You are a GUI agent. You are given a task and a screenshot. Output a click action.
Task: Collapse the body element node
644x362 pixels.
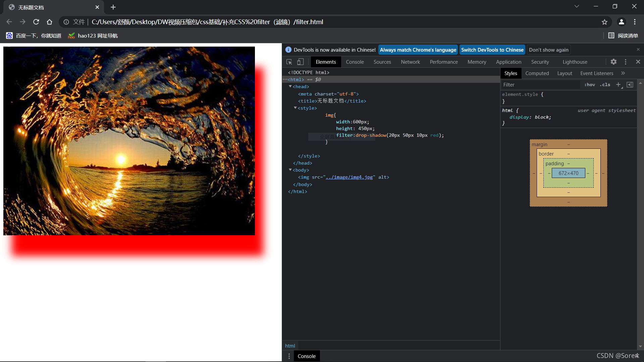pyautogui.click(x=290, y=170)
